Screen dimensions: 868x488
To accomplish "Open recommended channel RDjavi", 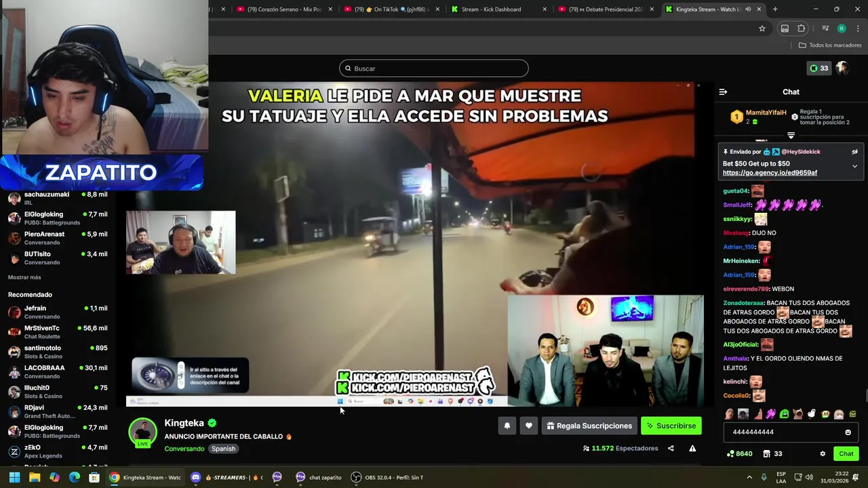I will point(58,411).
